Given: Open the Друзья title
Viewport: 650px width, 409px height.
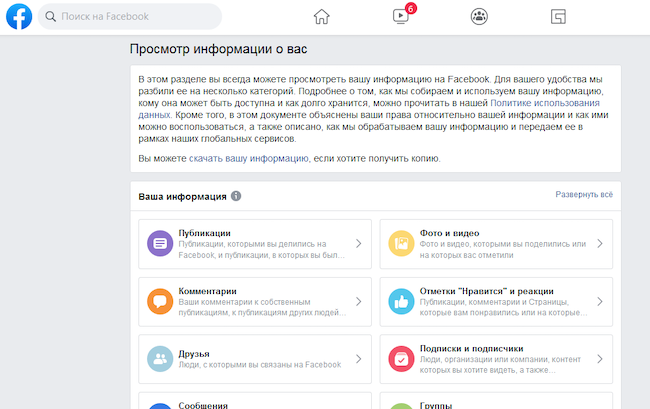Looking at the screenshot, I should tap(194, 354).
